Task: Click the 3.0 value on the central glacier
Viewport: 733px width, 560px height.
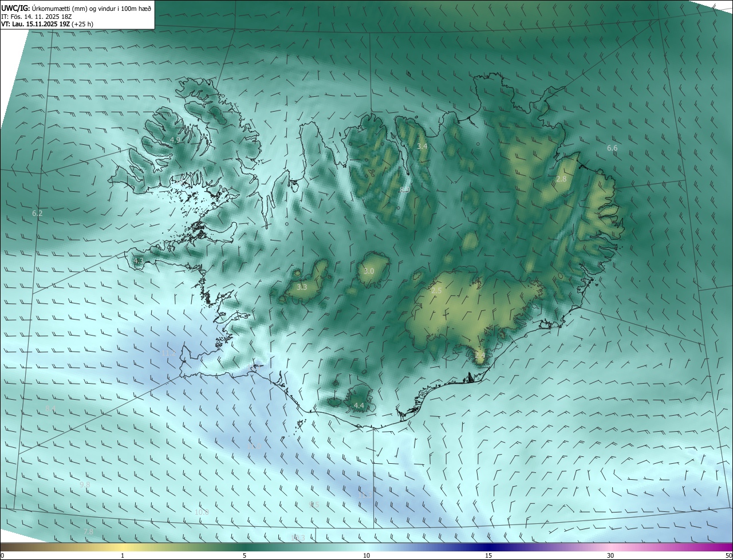Action: tap(369, 271)
